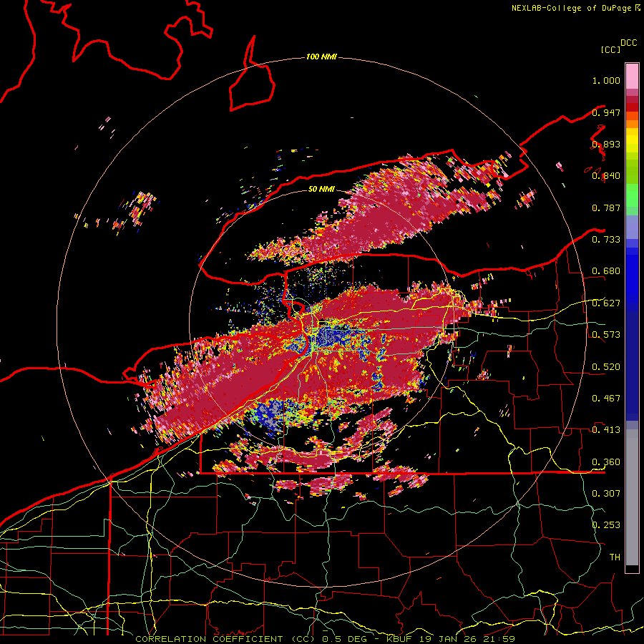Select the 0.253 scale value

[x=606, y=525]
